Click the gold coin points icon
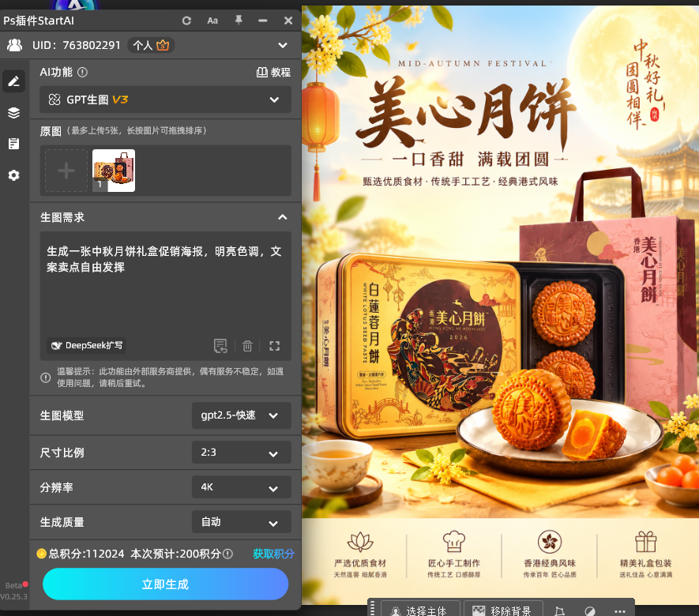699x616 pixels. point(41,554)
